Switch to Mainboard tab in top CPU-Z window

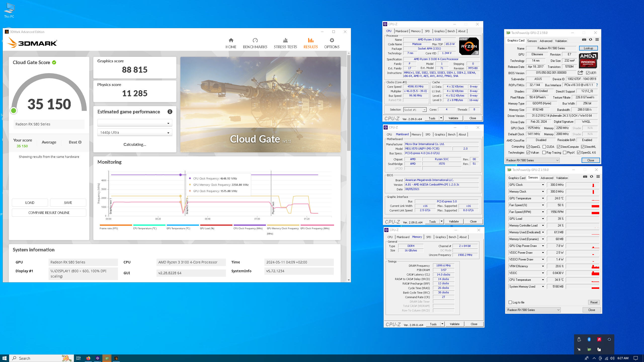(x=401, y=31)
